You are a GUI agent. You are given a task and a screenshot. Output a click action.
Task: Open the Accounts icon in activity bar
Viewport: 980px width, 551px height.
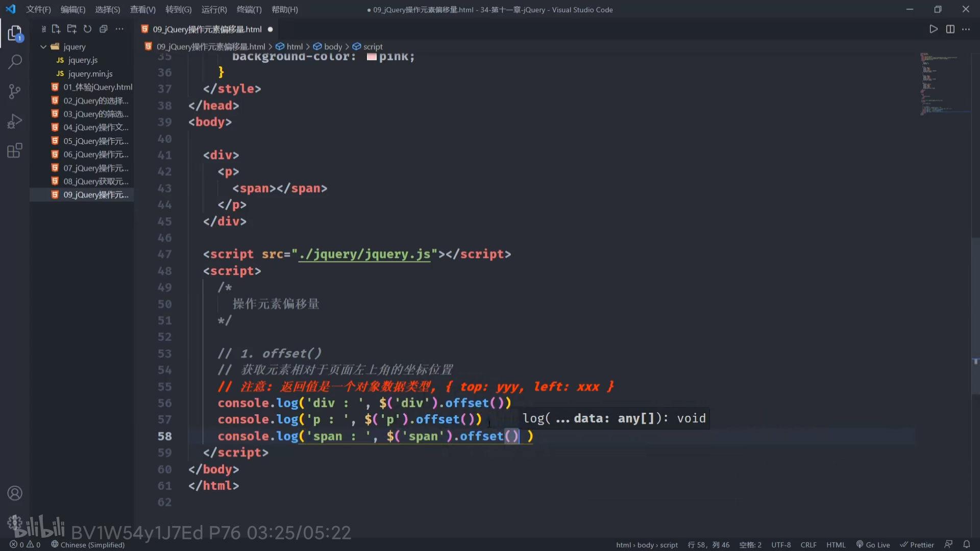[15, 493]
